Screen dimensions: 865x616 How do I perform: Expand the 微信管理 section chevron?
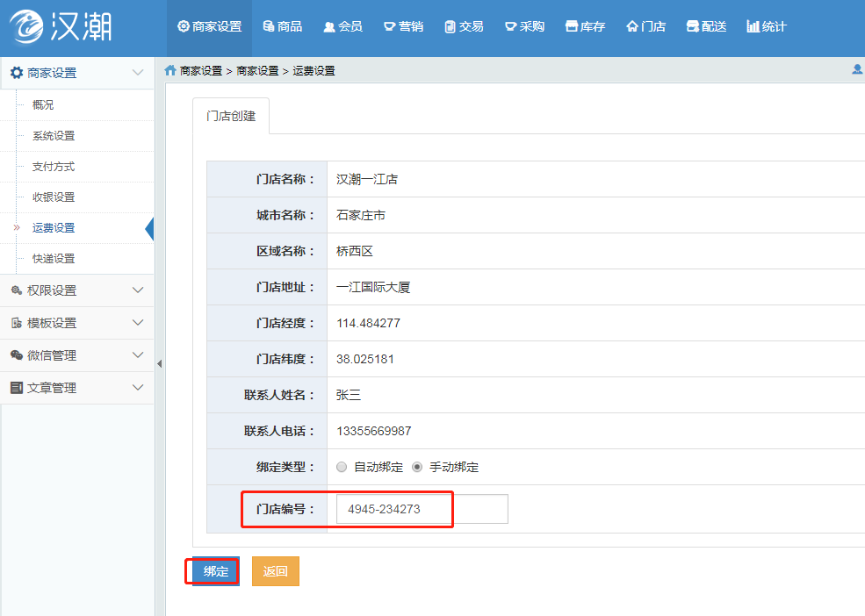[x=138, y=355]
